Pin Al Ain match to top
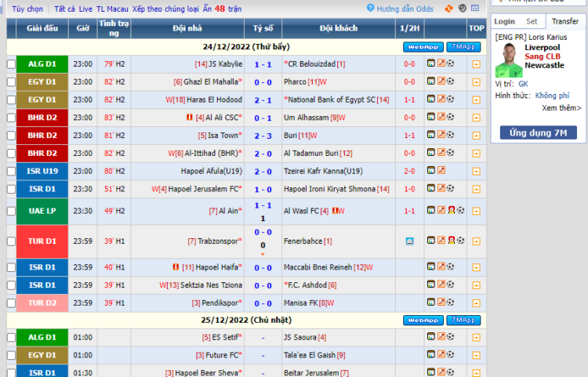Image resolution: width=588 pixels, height=377 pixels. point(476,212)
